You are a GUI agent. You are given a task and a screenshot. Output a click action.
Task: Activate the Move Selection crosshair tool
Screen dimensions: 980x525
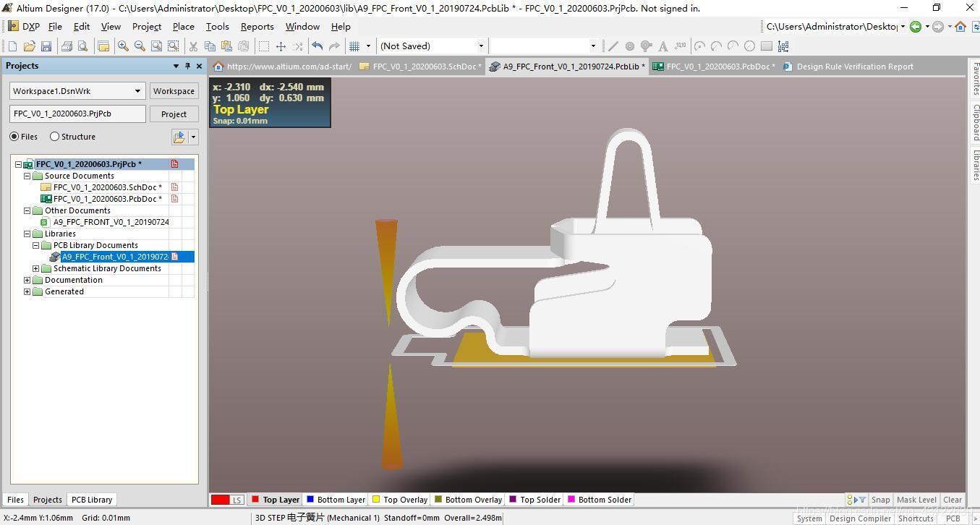tap(281, 46)
